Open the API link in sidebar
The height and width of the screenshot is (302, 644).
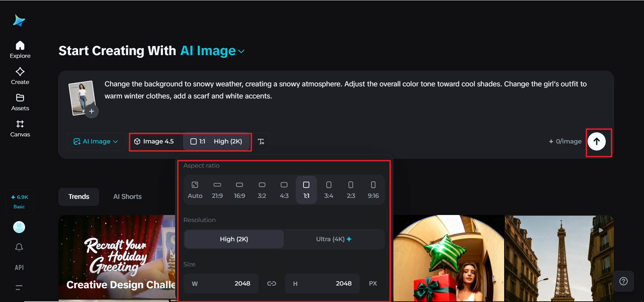[19, 267]
